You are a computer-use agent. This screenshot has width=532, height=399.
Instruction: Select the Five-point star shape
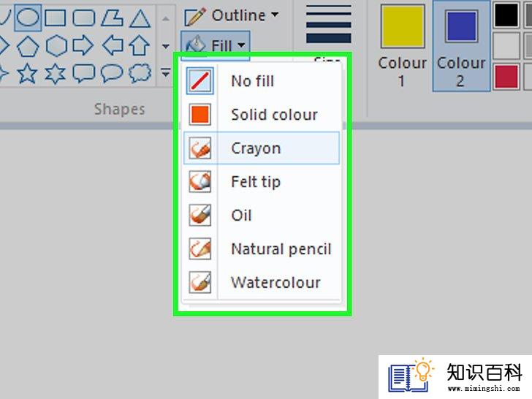point(28,73)
